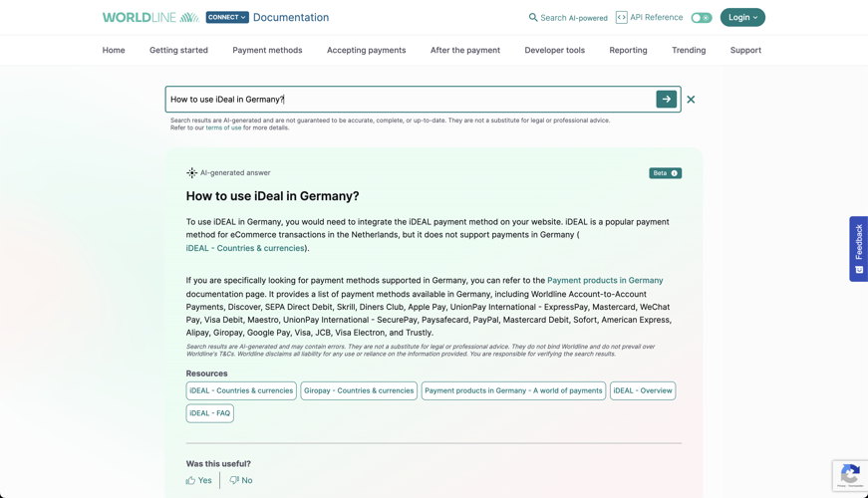Click the 'Resources' heading
This screenshot has height=498, width=868.
pyautogui.click(x=206, y=373)
